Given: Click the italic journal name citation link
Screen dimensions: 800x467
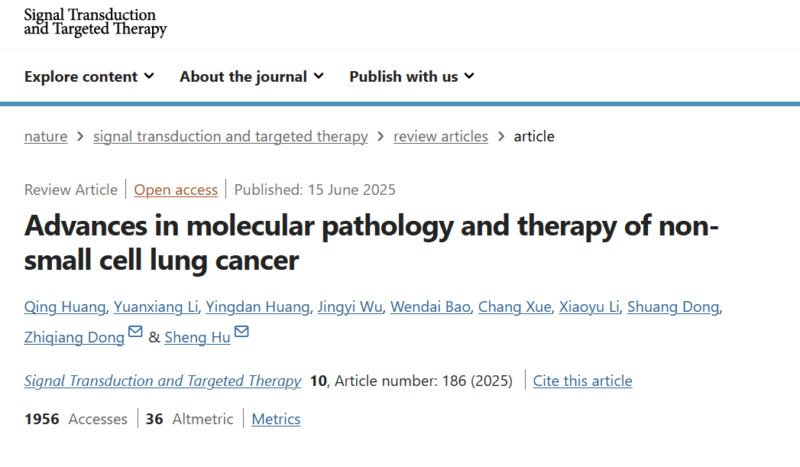Looking at the screenshot, I should (x=163, y=381).
